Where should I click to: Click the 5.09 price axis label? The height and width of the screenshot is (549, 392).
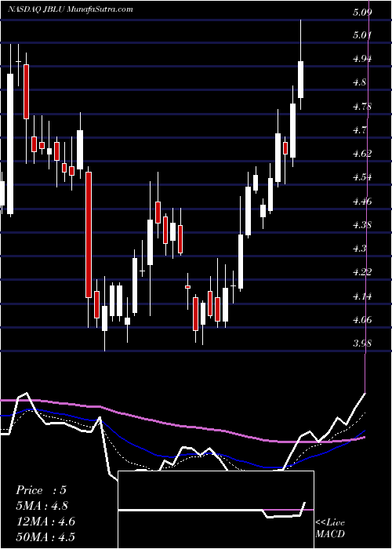coord(361,13)
